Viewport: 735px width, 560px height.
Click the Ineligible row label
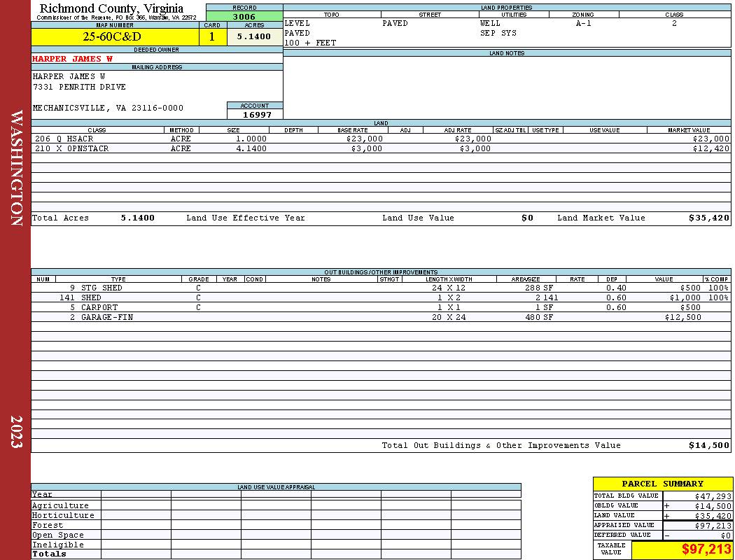coord(57,545)
